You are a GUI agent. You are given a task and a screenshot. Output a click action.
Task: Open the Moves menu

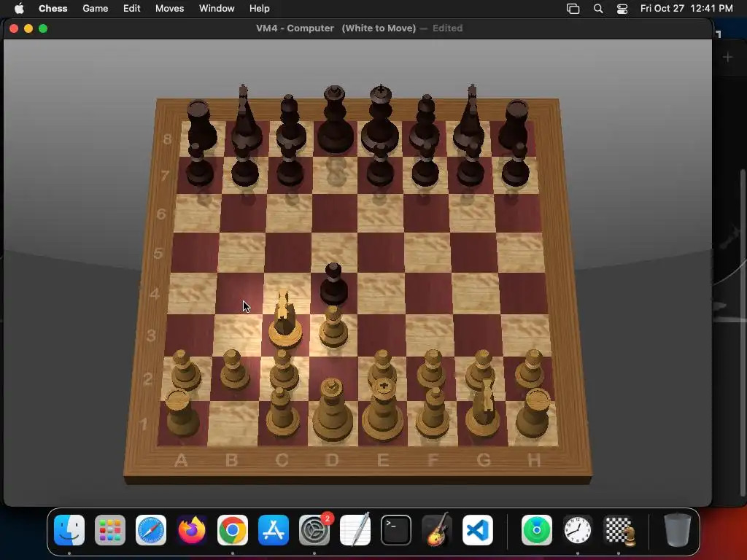click(x=169, y=8)
